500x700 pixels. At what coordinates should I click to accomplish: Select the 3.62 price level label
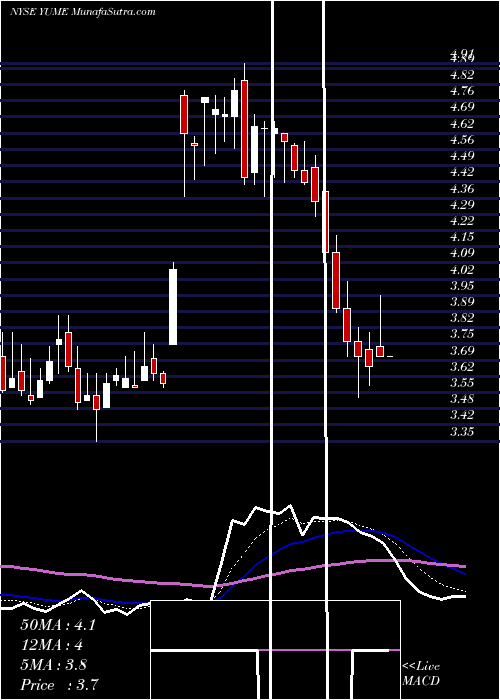pyautogui.click(x=462, y=367)
